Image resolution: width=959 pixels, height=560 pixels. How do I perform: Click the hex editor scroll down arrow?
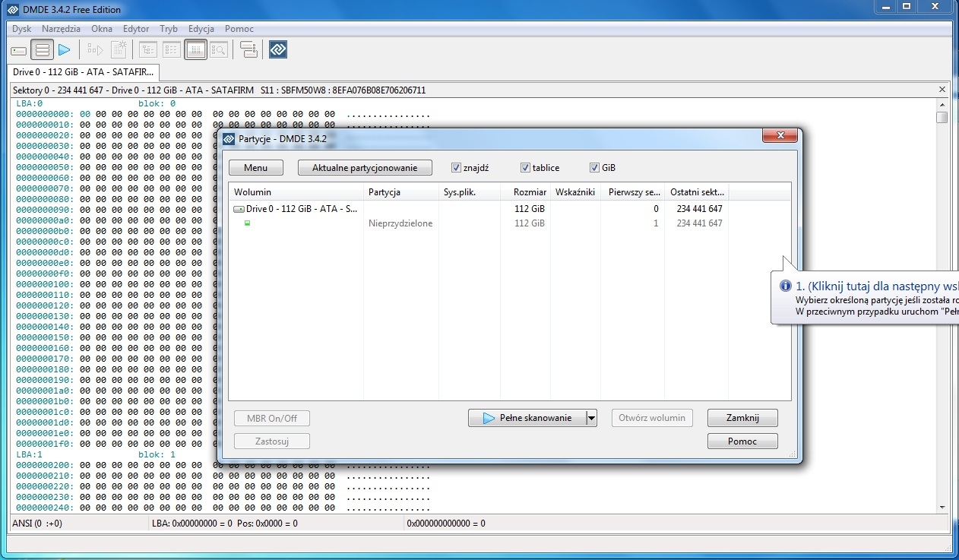pos(942,507)
